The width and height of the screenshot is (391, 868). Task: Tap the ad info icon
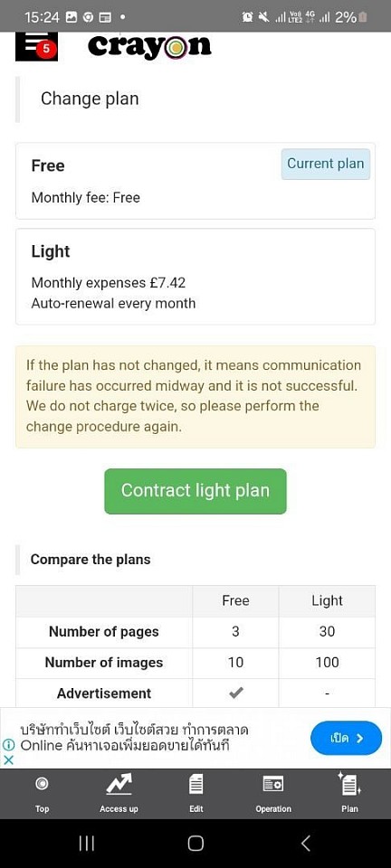[x=8, y=745]
